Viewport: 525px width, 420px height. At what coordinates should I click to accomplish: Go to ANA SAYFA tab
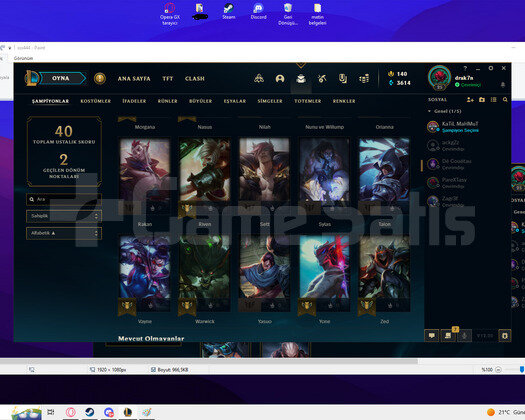point(134,79)
